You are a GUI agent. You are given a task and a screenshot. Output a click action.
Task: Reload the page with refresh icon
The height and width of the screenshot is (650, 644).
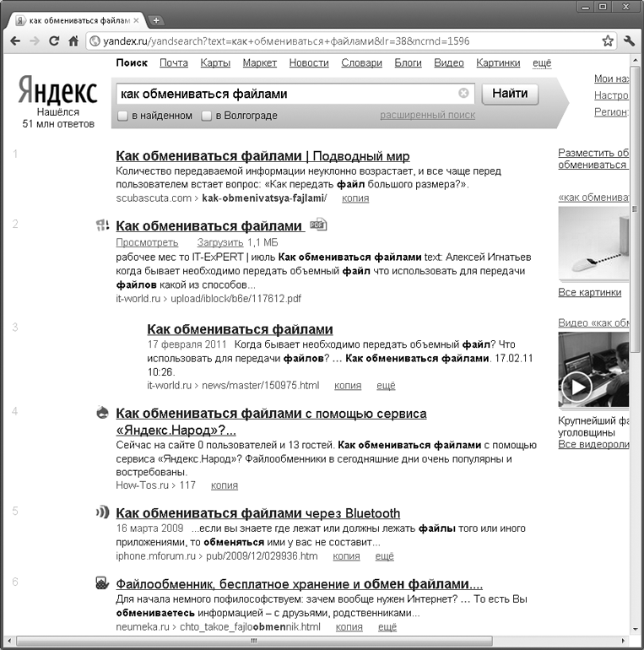(x=54, y=41)
